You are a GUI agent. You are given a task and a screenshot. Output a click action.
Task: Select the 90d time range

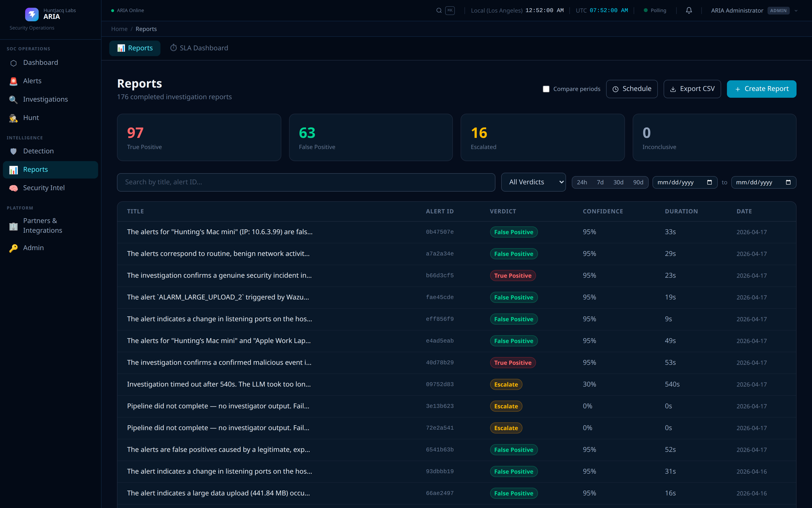click(x=638, y=182)
